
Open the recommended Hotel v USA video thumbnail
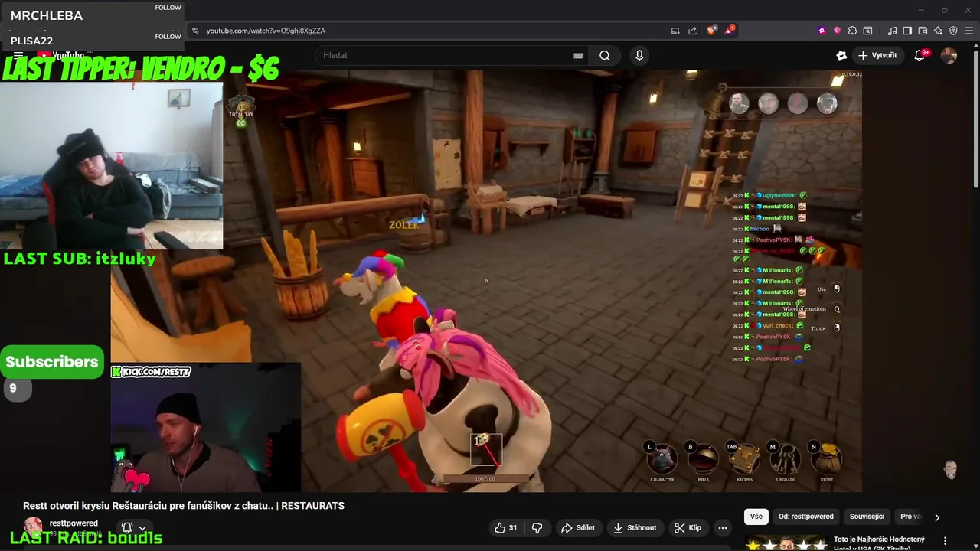click(x=786, y=543)
